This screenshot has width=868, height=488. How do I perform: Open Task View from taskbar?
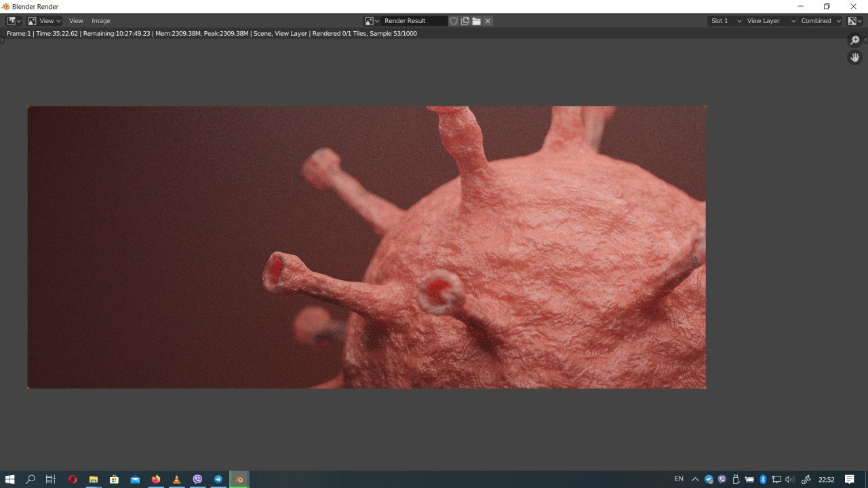point(51,479)
